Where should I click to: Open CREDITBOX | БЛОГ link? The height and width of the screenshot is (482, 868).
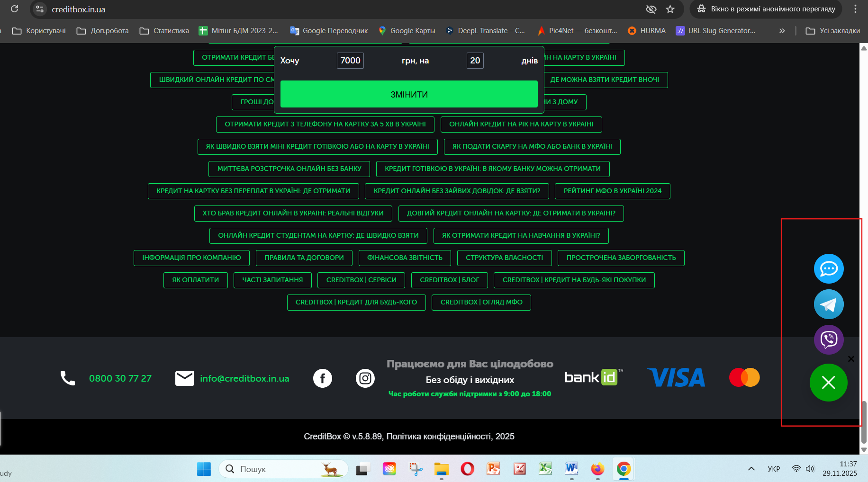pyautogui.click(x=449, y=280)
